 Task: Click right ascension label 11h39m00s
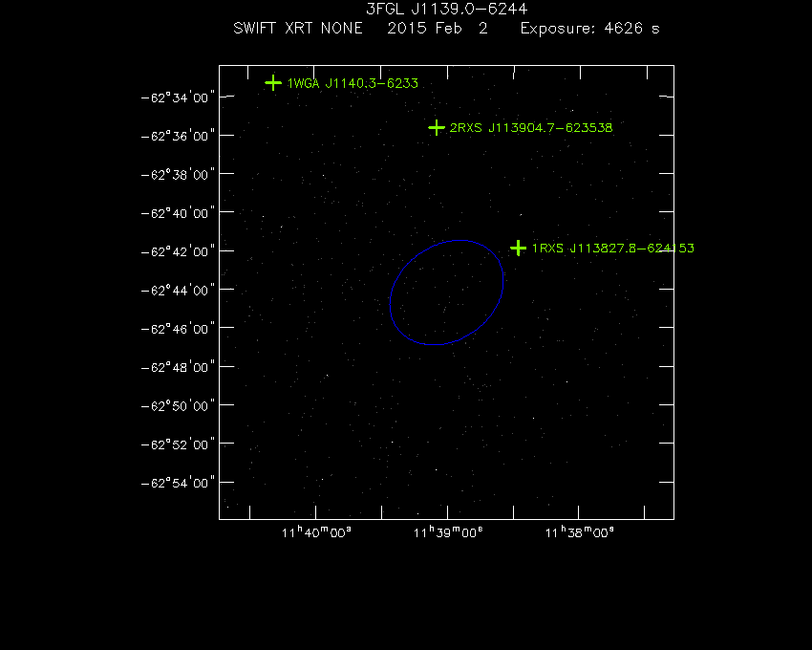448,532
